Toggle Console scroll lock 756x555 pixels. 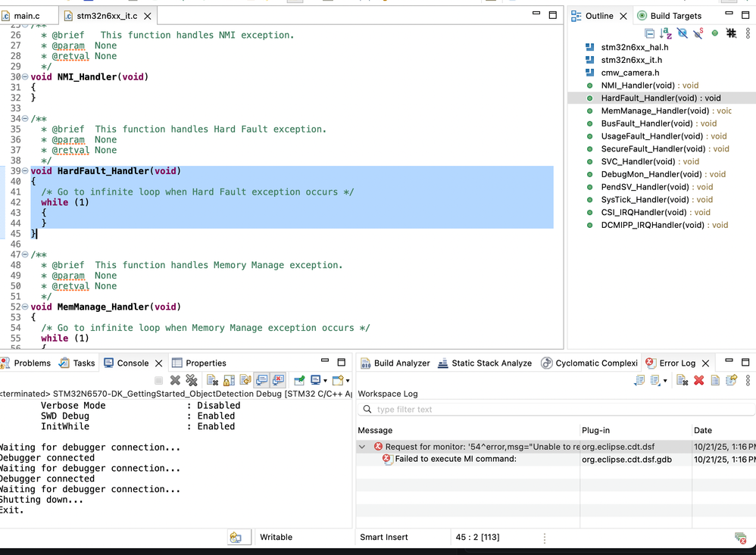(x=229, y=380)
